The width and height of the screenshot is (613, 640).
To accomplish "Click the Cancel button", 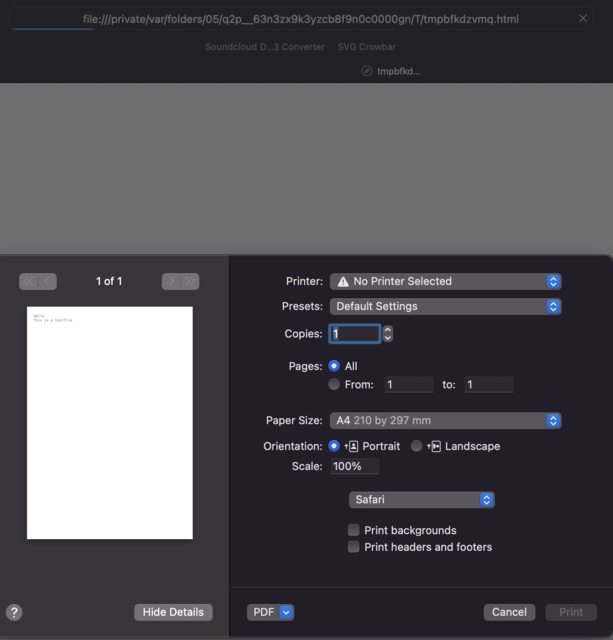I will [509, 612].
